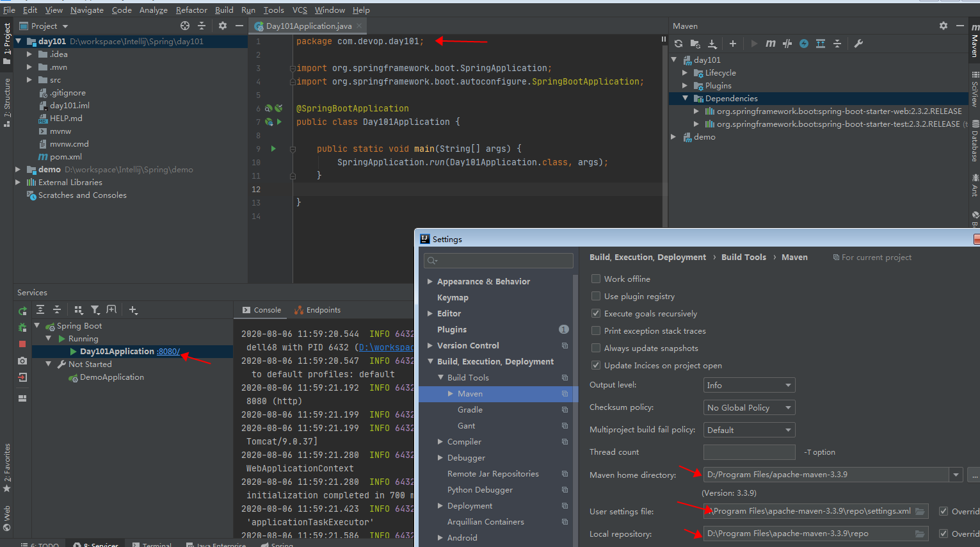Generate sources and update Maven folders
Image resolution: width=980 pixels, height=547 pixels.
[695, 44]
